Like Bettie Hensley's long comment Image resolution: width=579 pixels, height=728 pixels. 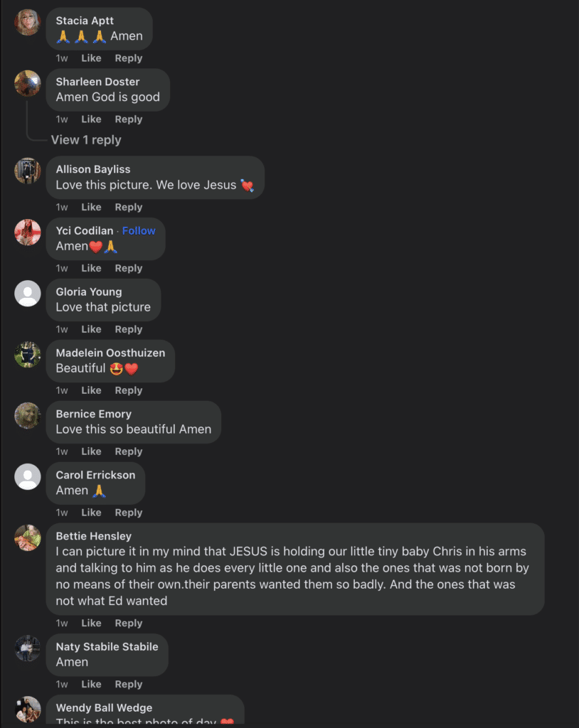point(91,623)
